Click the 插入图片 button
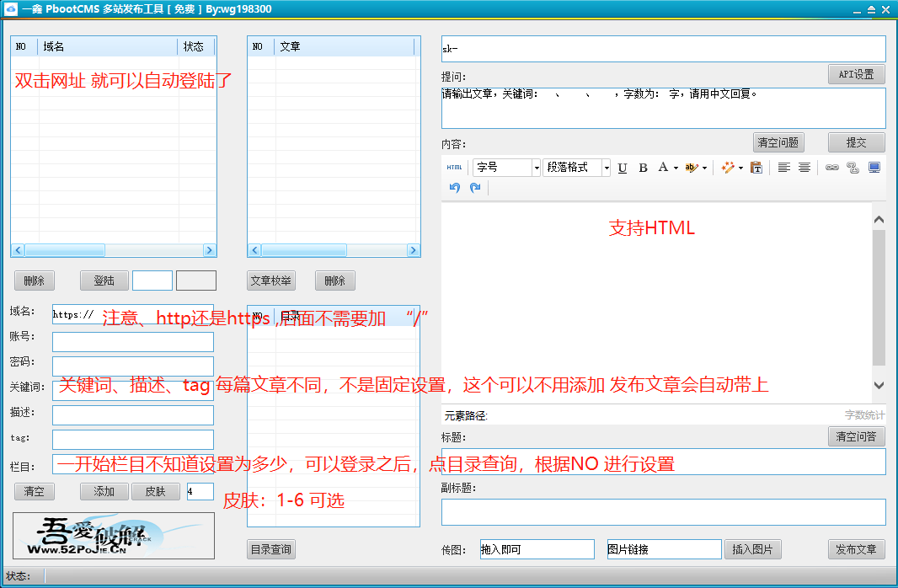This screenshot has width=898, height=588. click(752, 549)
